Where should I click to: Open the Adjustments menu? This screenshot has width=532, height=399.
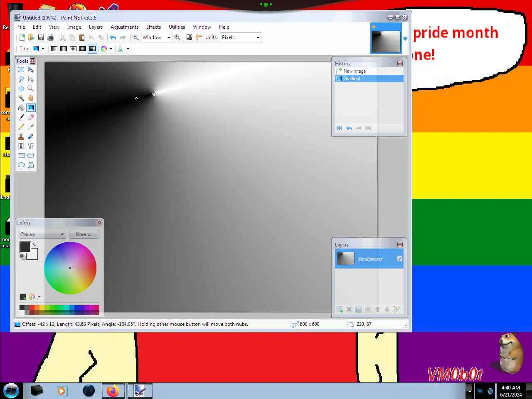coord(124,27)
